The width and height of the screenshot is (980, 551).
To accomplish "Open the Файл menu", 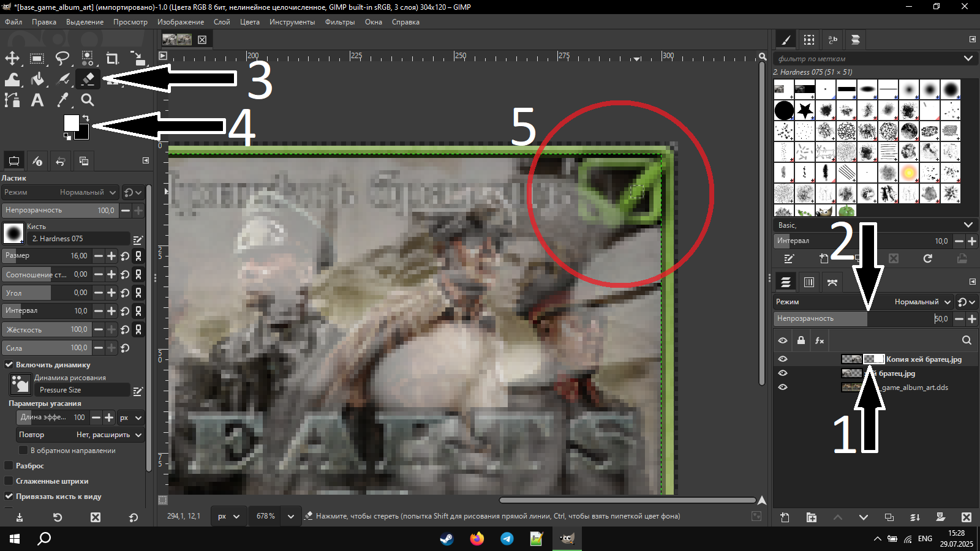I will [x=13, y=22].
